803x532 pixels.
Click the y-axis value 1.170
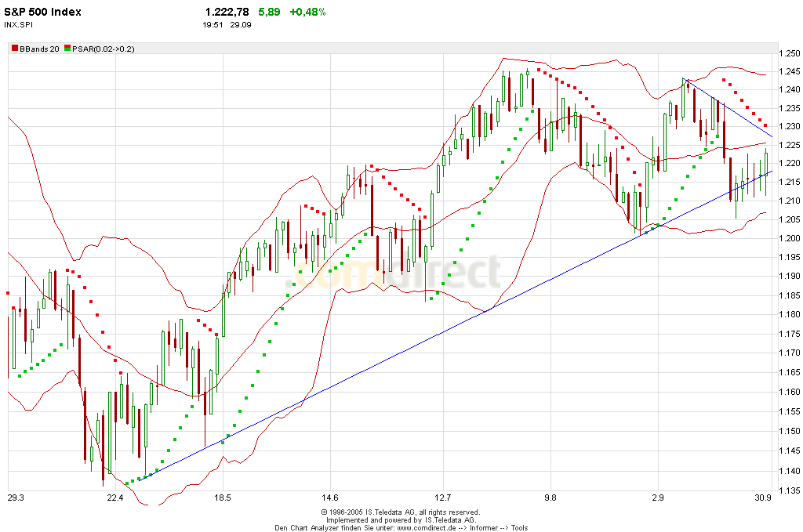(x=789, y=353)
